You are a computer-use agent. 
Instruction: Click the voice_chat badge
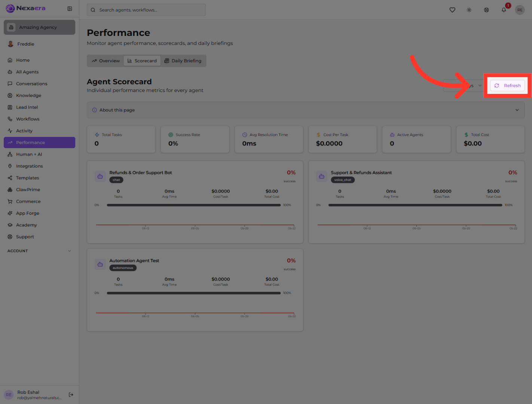[x=343, y=180]
